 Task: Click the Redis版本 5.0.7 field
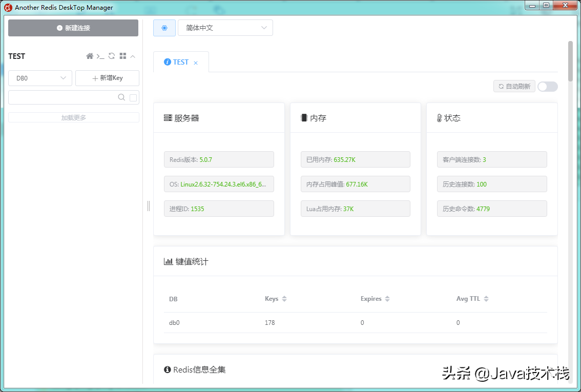click(x=219, y=160)
